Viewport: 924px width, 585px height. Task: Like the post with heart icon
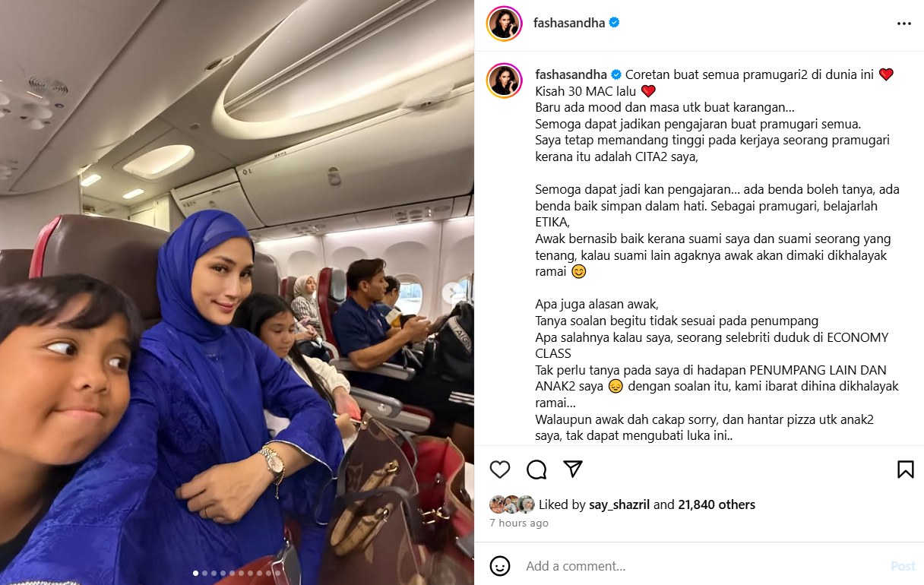[x=500, y=470]
